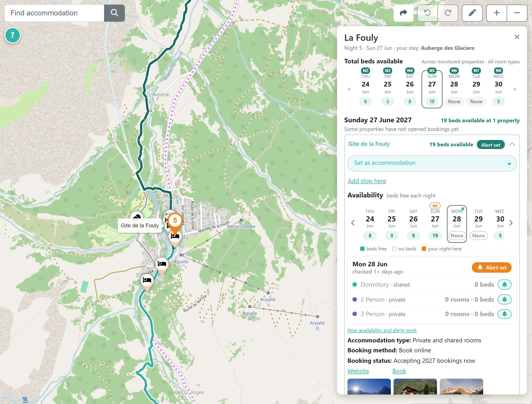Screen dimensions: 532x404
Task: Open the Set as accommodation dropdown
Action: tap(432, 164)
